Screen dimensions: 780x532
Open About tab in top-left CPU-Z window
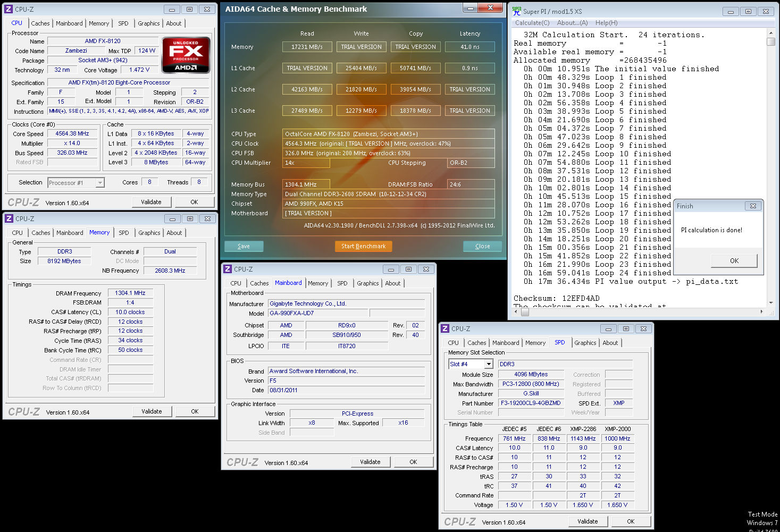(174, 23)
